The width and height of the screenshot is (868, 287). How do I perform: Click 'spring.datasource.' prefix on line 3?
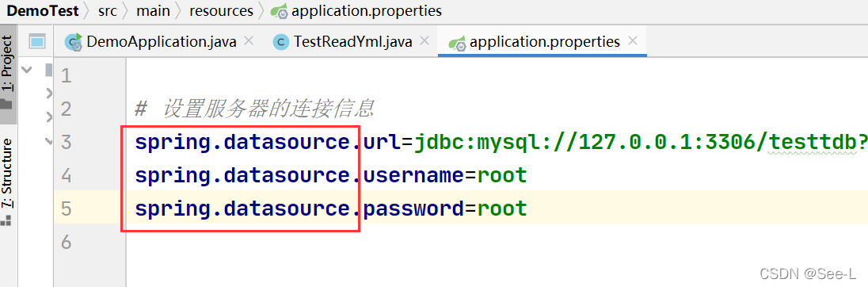249,143
